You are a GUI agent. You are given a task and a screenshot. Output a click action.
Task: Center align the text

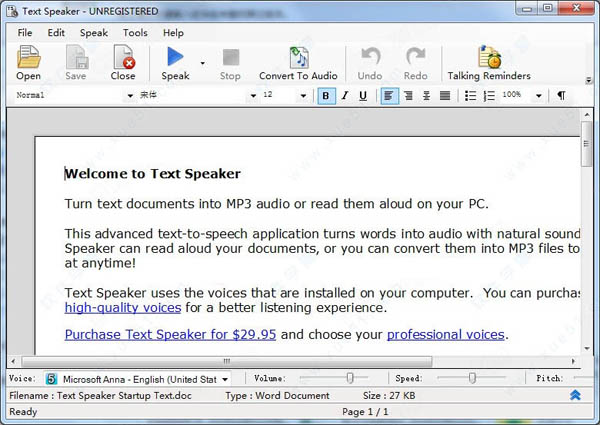point(426,96)
